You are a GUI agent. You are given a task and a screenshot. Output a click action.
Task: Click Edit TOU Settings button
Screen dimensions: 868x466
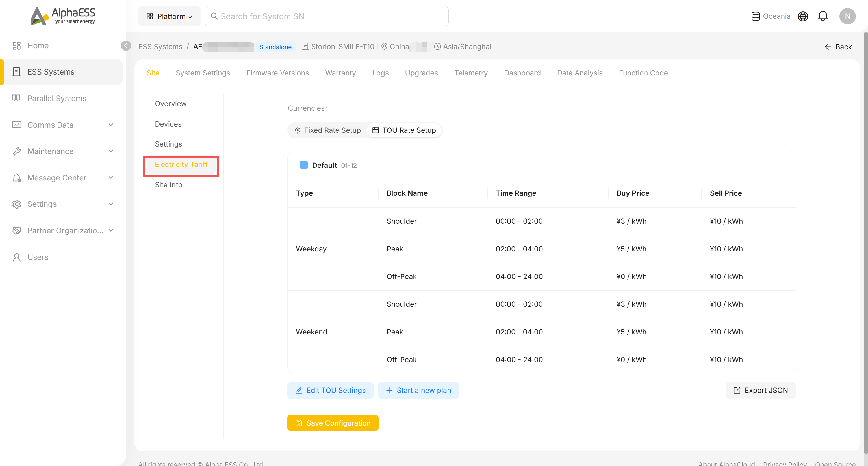point(330,390)
